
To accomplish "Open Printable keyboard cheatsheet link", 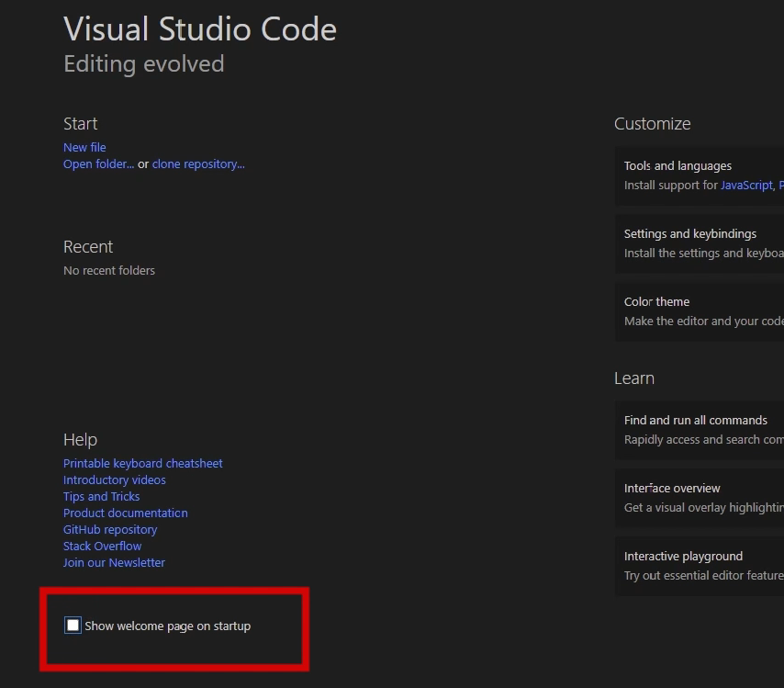I will [143, 463].
